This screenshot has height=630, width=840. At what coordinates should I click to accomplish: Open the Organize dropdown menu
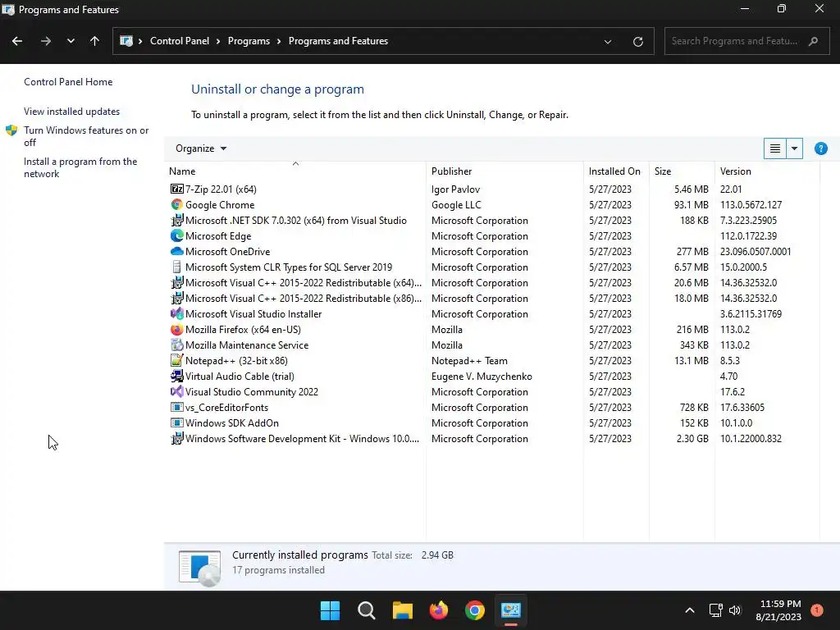click(201, 148)
